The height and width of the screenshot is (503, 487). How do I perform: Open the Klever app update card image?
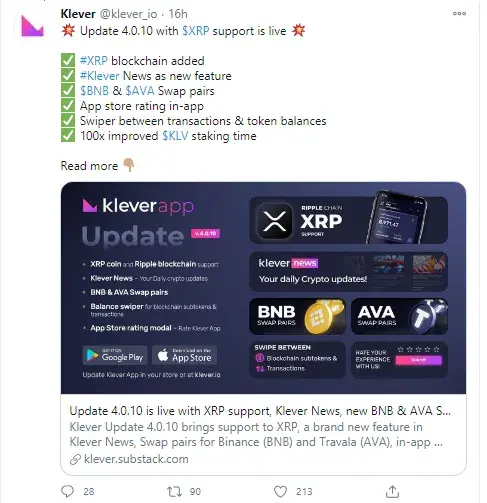263,288
